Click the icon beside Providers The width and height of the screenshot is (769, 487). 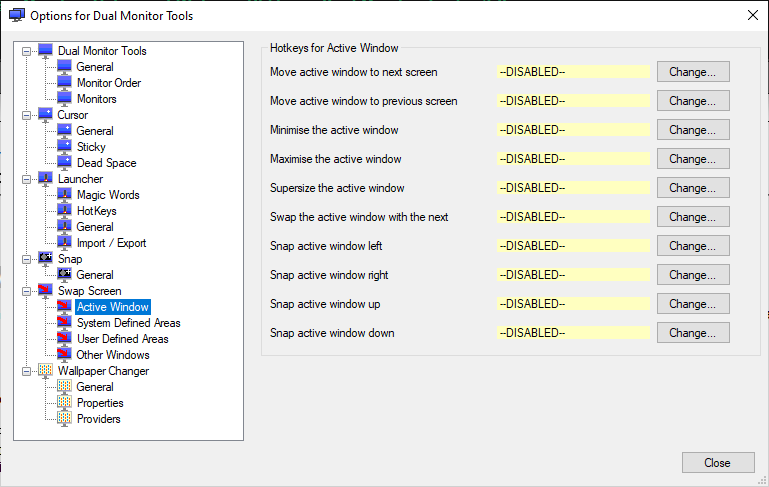[64, 419]
